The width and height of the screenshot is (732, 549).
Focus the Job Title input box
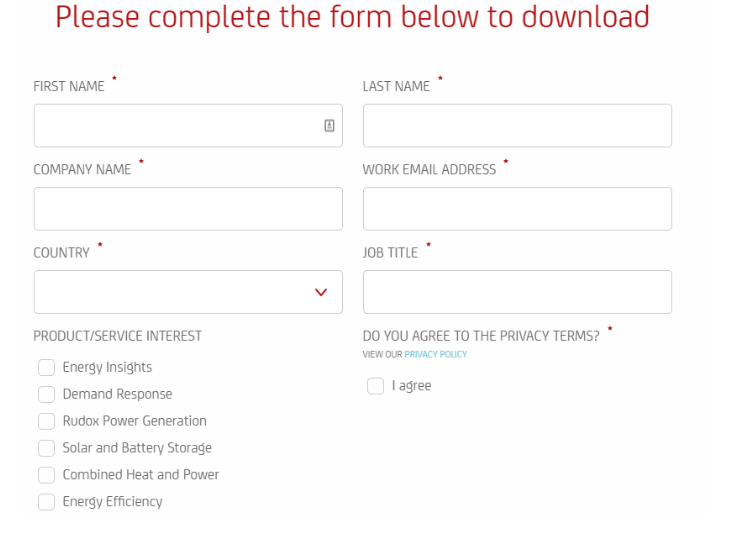click(517, 292)
